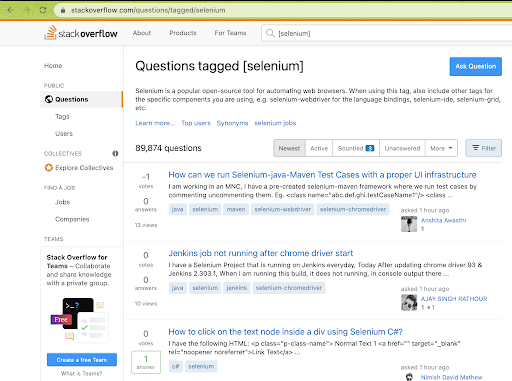Open Nimish David Mathew's profile link

451,377
